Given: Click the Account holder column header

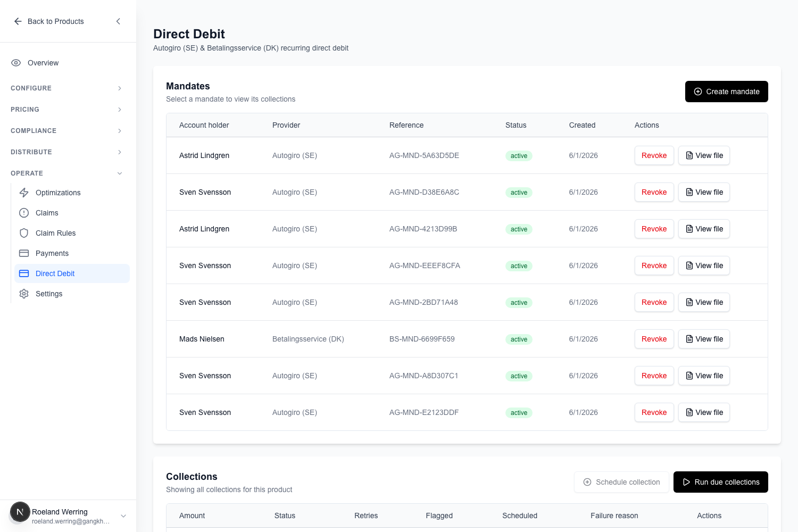Looking at the screenshot, I should (204, 125).
